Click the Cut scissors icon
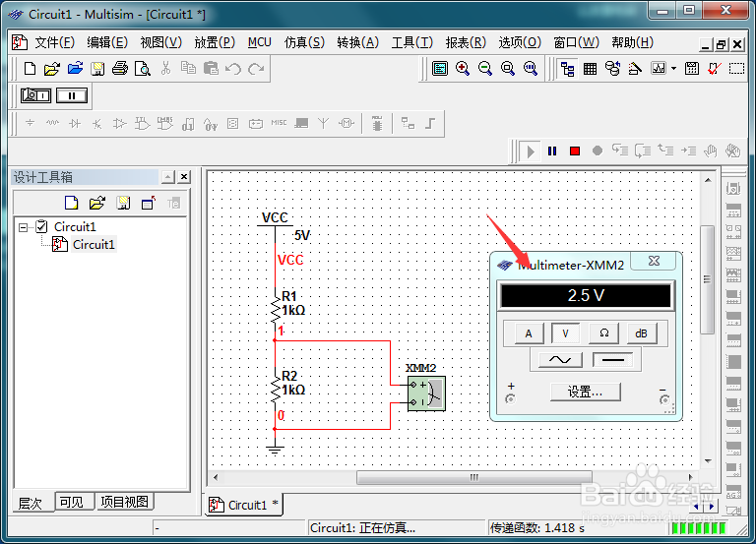Image resolution: width=756 pixels, height=544 pixels. [x=165, y=69]
